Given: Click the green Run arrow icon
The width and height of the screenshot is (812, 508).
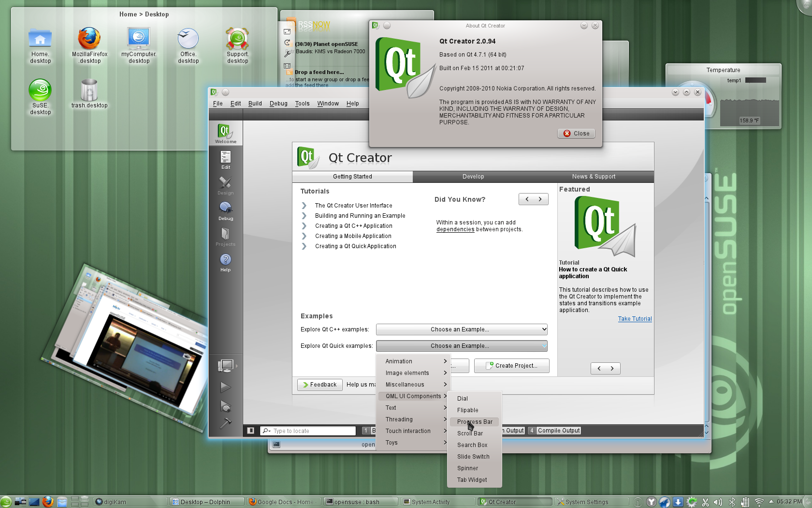Looking at the screenshot, I should [225, 387].
